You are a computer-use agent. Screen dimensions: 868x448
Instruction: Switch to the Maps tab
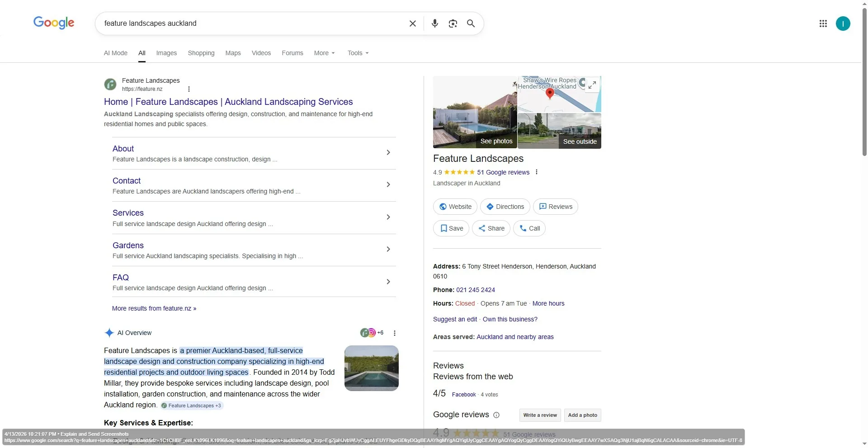click(233, 53)
